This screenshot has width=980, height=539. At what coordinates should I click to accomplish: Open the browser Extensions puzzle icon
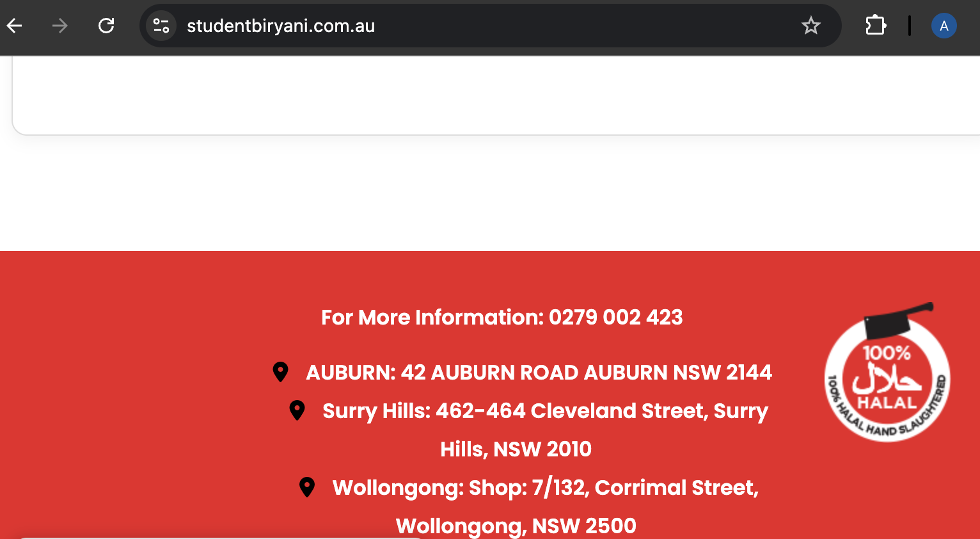(x=875, y=26)
